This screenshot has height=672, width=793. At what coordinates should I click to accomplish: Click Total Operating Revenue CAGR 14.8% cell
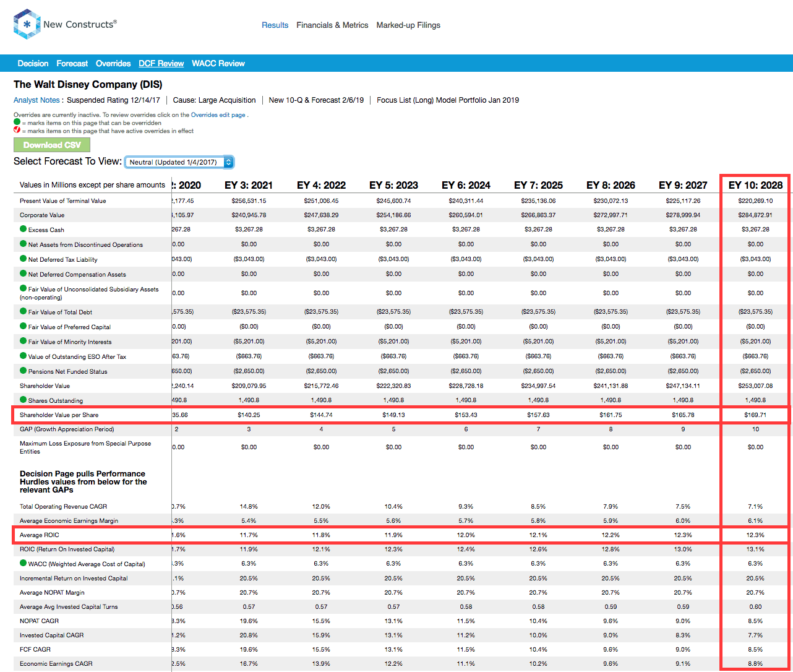[x=249, y=506]
